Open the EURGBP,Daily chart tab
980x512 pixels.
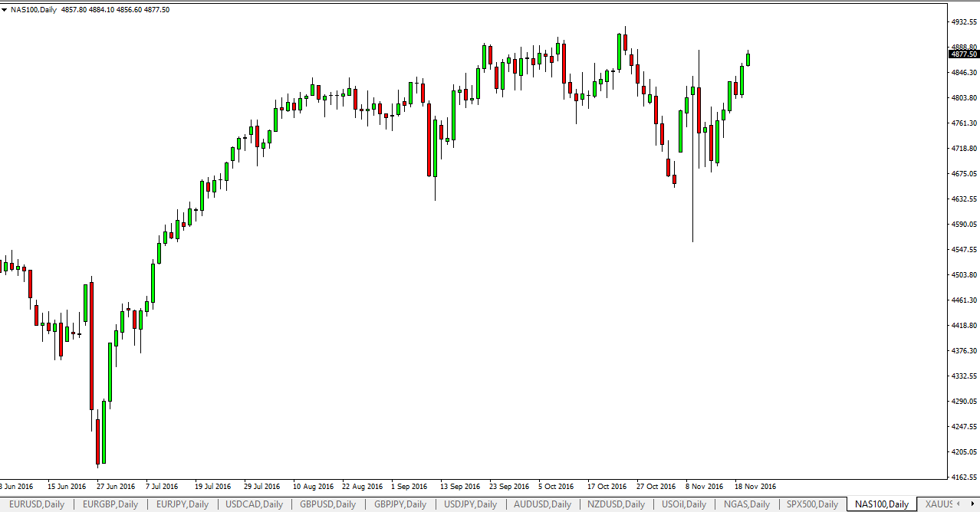pos(109,504)
